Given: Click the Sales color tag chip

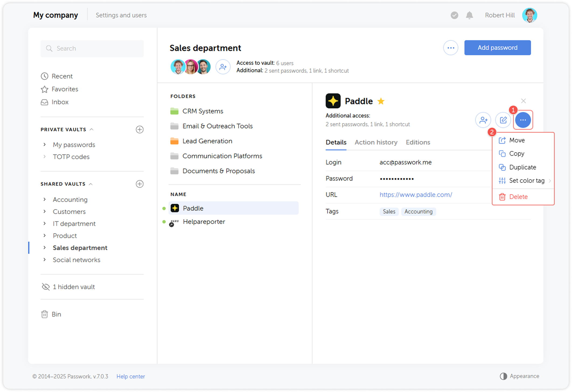Looking at the screenshot, I should 389,212.
